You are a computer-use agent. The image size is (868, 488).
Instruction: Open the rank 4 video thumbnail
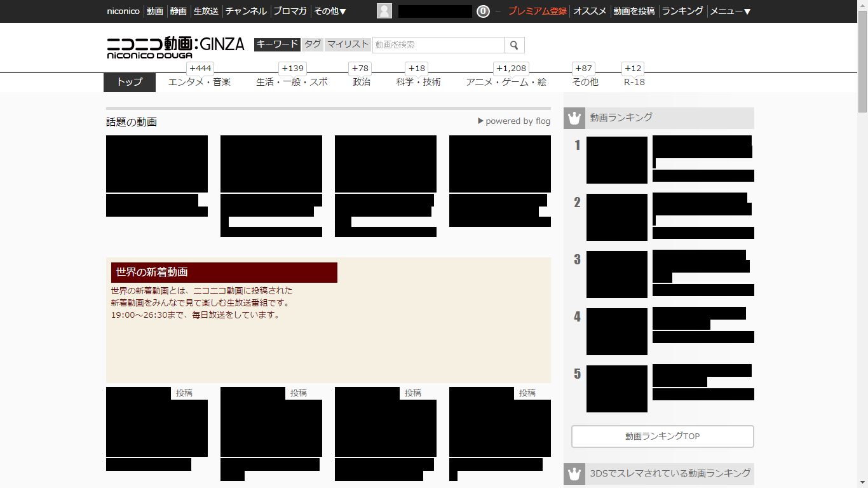coord(617,332)
